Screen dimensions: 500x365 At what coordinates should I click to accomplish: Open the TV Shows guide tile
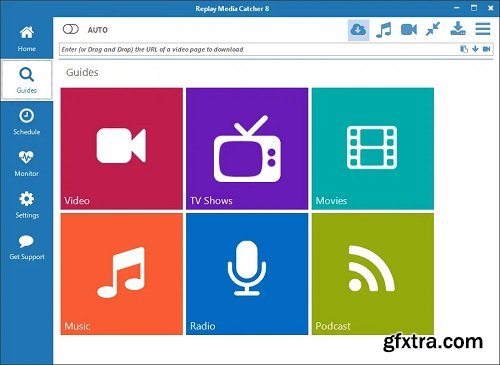click(247, 149)
